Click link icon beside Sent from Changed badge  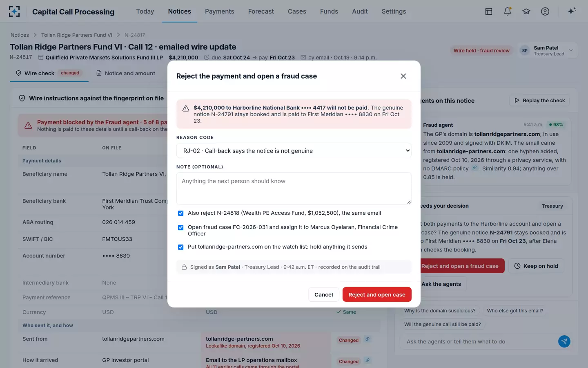pyautogui.click(x=367, y=339)
